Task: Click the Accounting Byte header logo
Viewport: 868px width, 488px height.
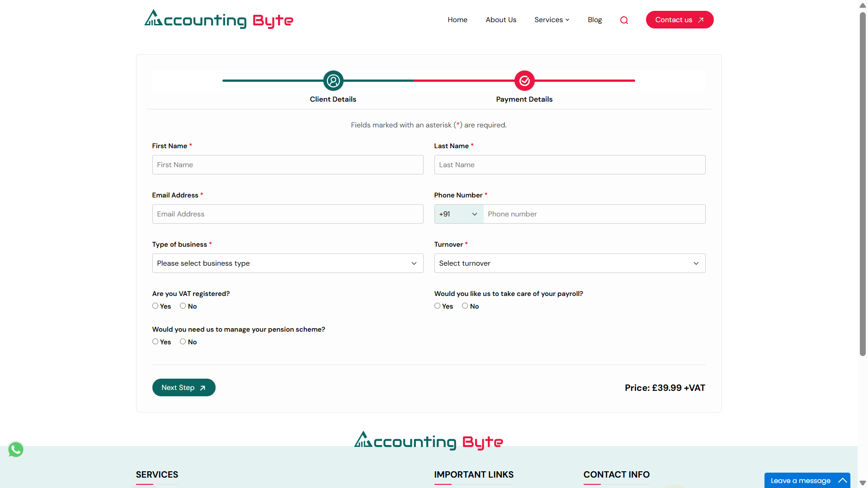Action: pyautogui.click(x=219, y=19)
